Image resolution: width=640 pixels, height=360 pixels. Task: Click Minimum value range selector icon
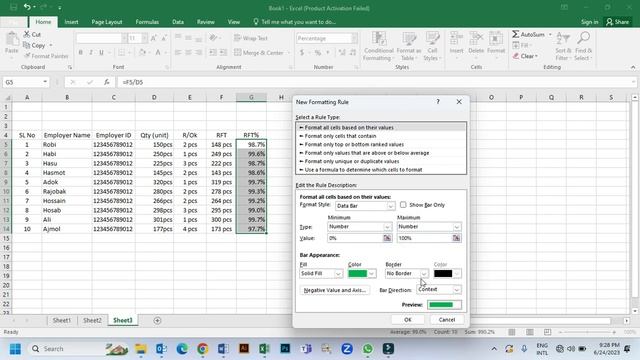click(387, 238)
